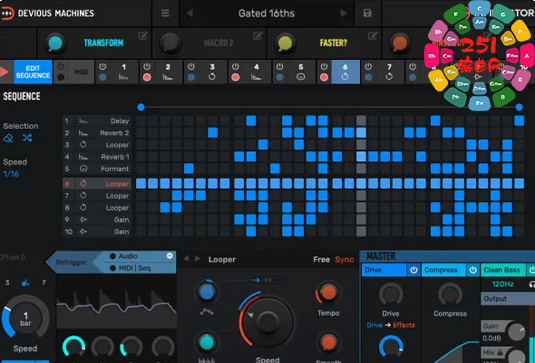Toggle power for effect slot 4

tap(235, 67)
